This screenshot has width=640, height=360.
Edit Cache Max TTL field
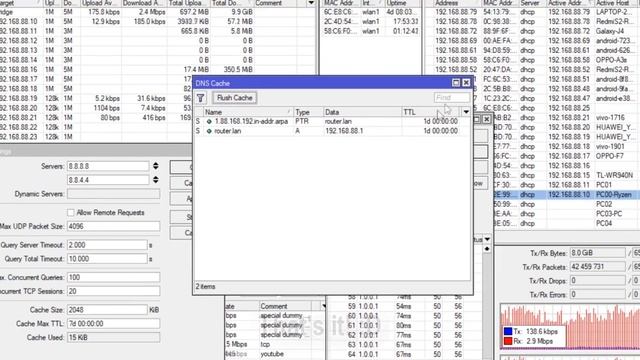click(x=113, y=324)
